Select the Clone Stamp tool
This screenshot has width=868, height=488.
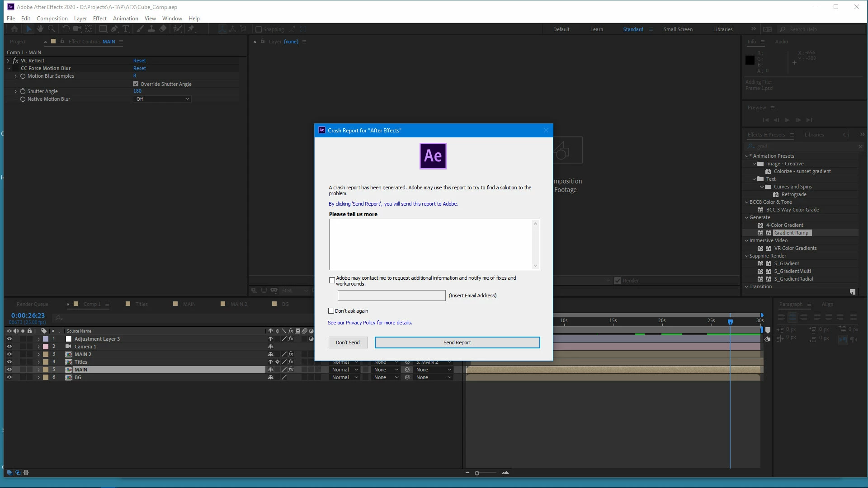pyautogui.click(x=151, y=29)
